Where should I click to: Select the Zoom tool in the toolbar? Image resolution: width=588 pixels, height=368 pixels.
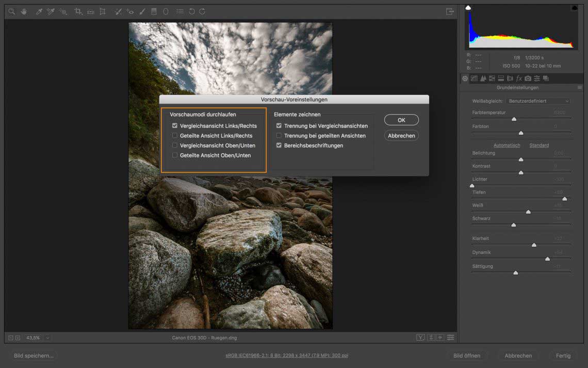coord(11,11)
